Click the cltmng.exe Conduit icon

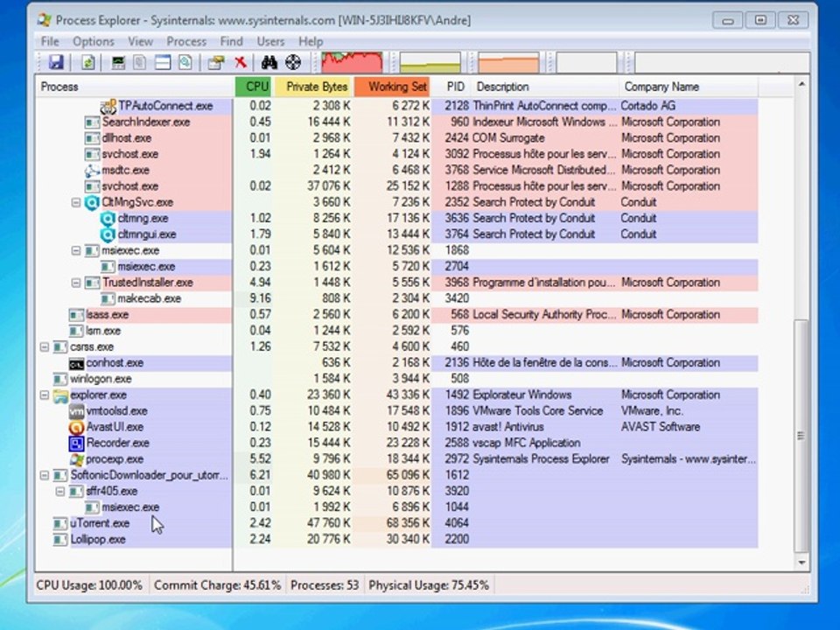point(108,219)
